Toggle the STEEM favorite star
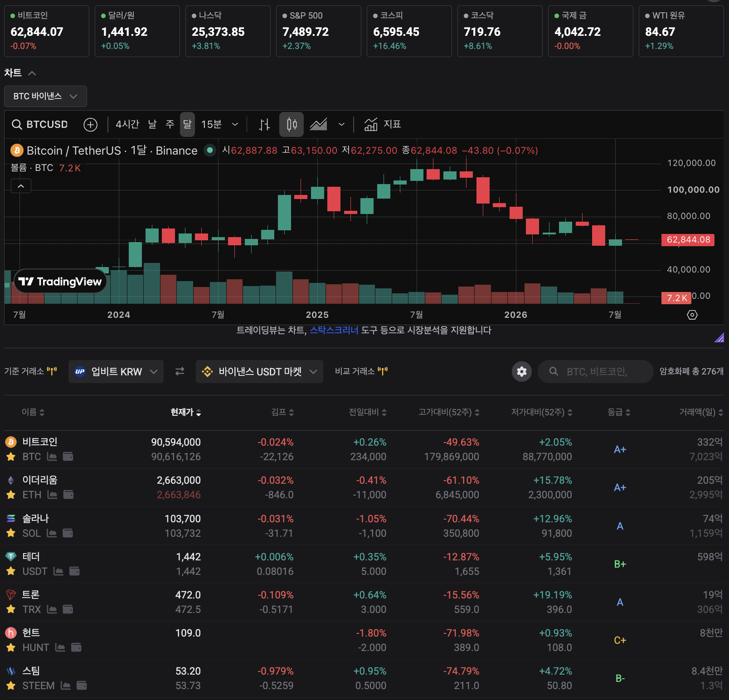The image size is (729, 700). tap(11, 685)
